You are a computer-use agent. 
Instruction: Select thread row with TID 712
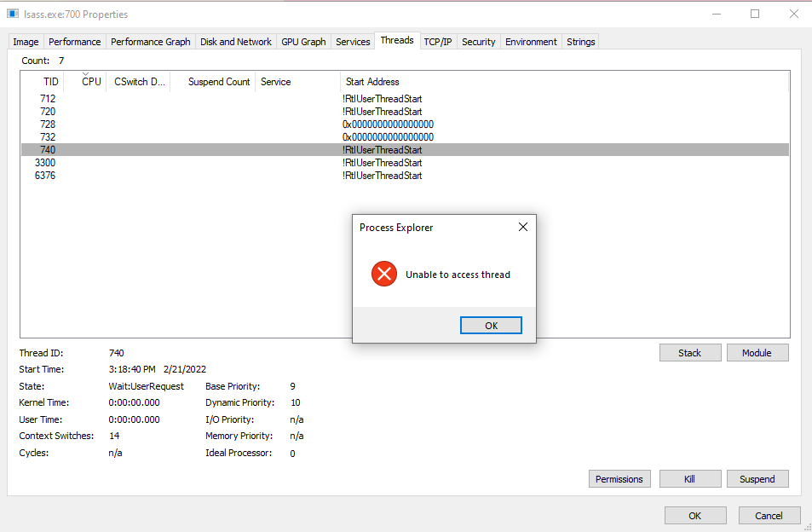point(405,98)
